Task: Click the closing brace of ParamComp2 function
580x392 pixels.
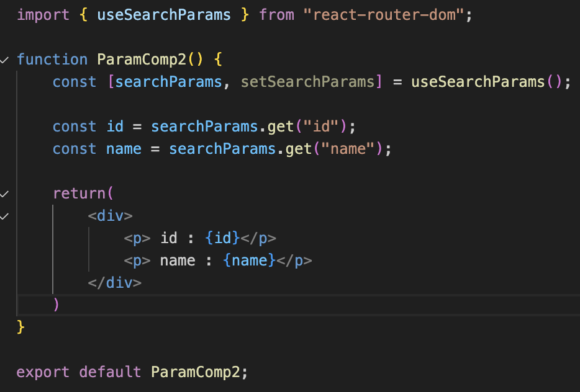Action: (20, 327)
